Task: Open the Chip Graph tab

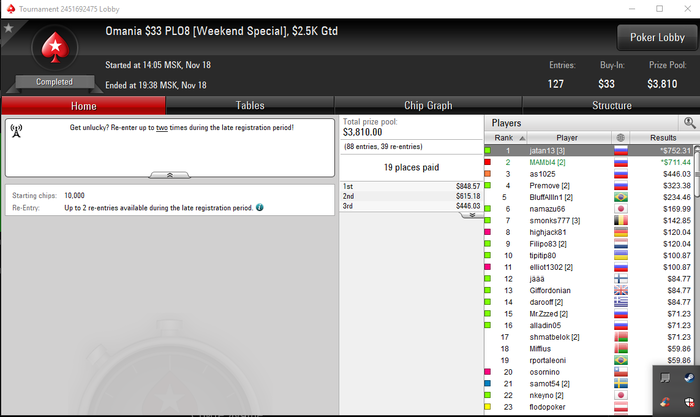Action: pos(428,105)
